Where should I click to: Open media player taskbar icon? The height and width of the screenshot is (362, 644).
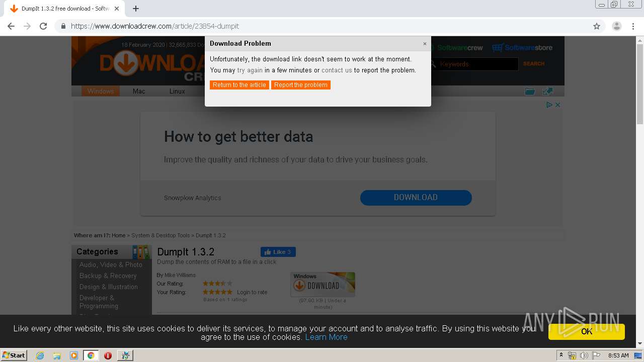tap(74, 355)
